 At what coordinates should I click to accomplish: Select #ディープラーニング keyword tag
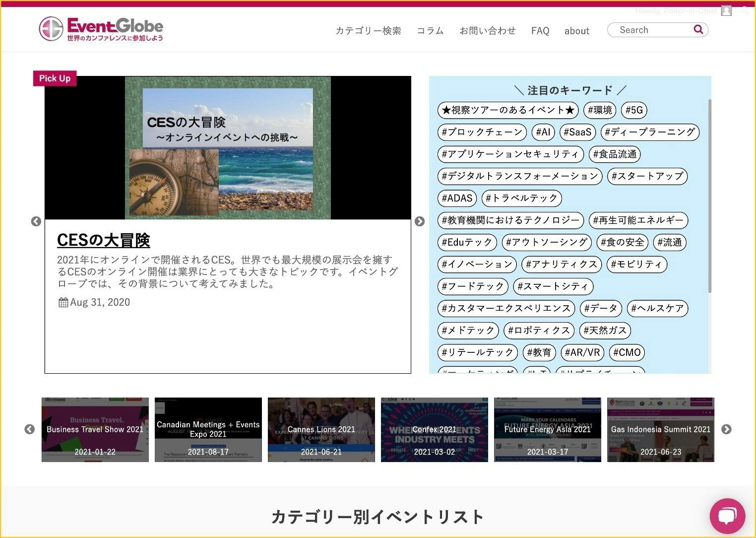point(650,132)
